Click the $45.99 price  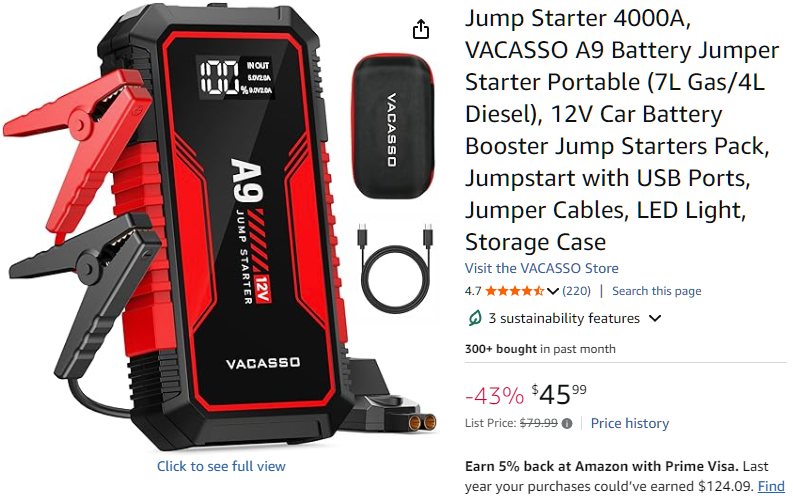(559, 394)
